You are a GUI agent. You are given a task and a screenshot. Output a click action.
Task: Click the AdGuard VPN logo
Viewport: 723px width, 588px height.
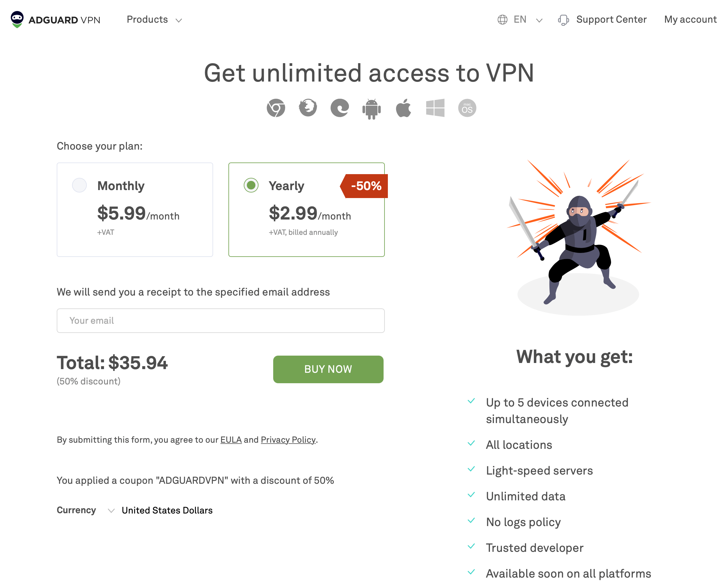click(55, 19)
